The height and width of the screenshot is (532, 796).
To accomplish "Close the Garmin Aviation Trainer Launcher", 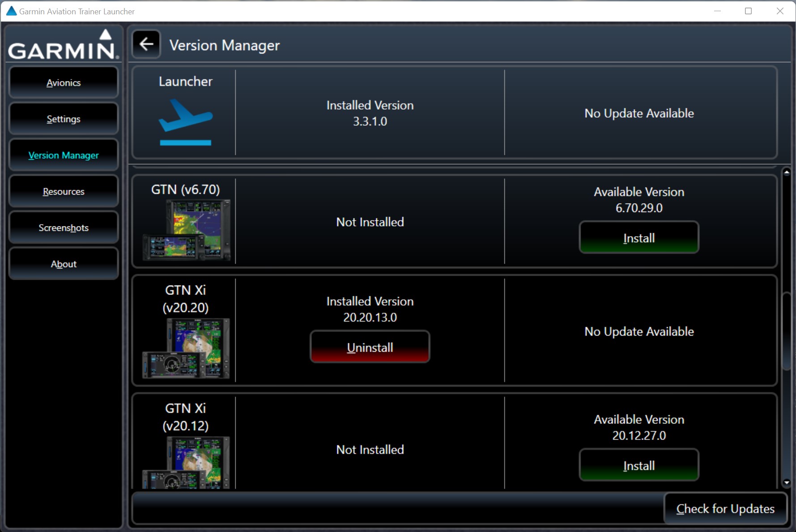I will point(780,11).
